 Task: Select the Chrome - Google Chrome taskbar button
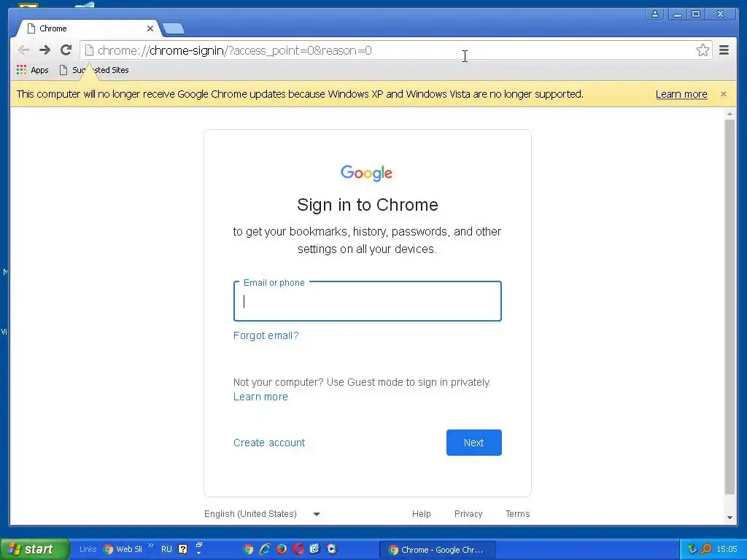(x=438, y=550)
